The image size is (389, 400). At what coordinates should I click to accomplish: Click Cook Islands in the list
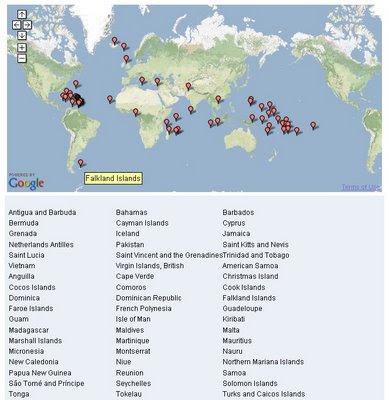244,287
